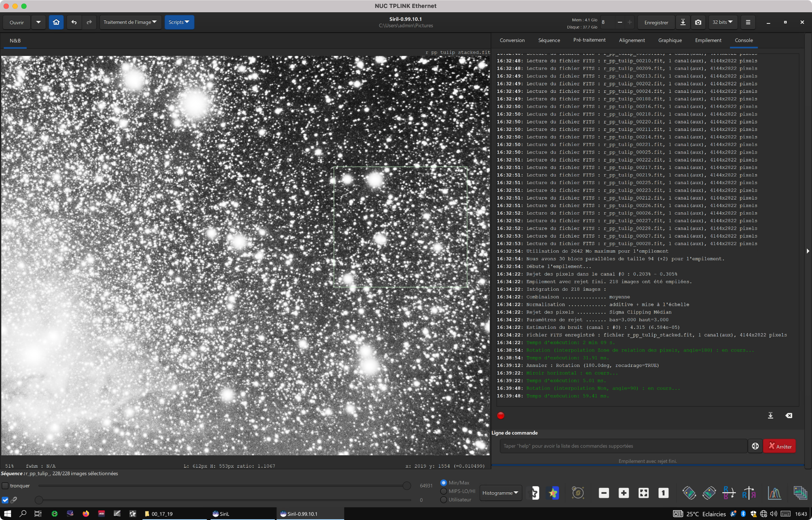This screenshot has height=520, width=812.
Task: Open the astrometry galaxy icon tool
Action: tap(578, 493)
